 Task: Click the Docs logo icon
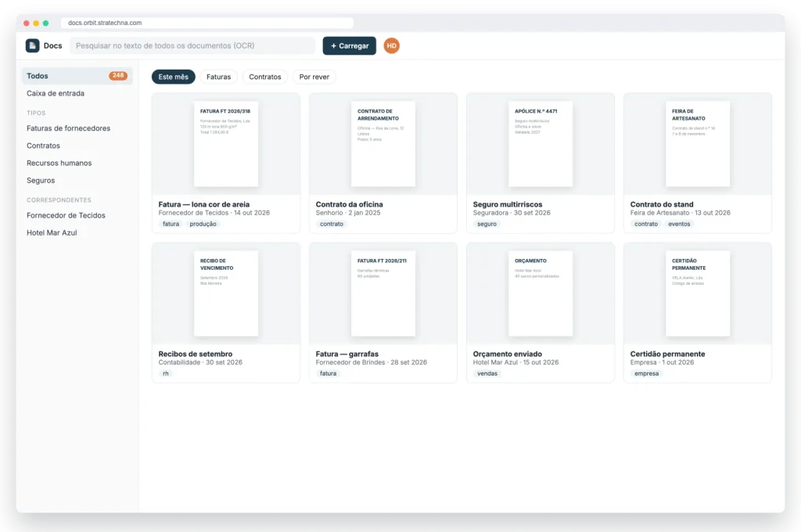click(32, 45)
